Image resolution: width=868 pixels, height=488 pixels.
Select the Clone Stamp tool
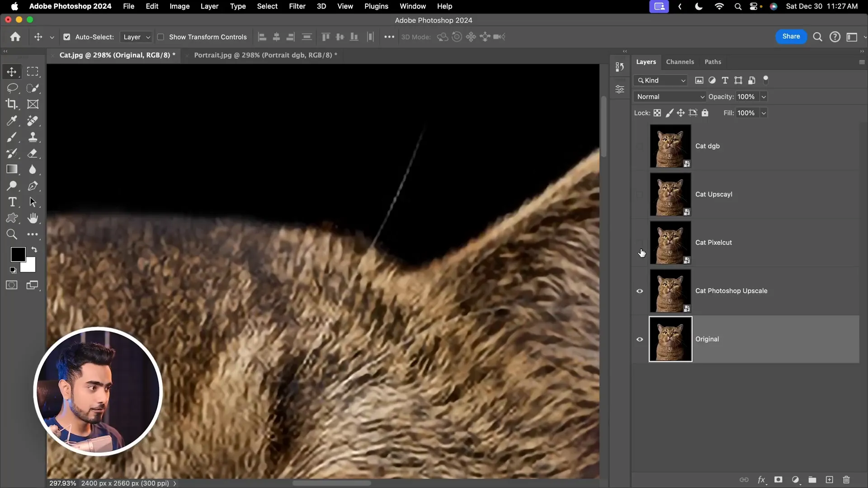tap(33, 137)
